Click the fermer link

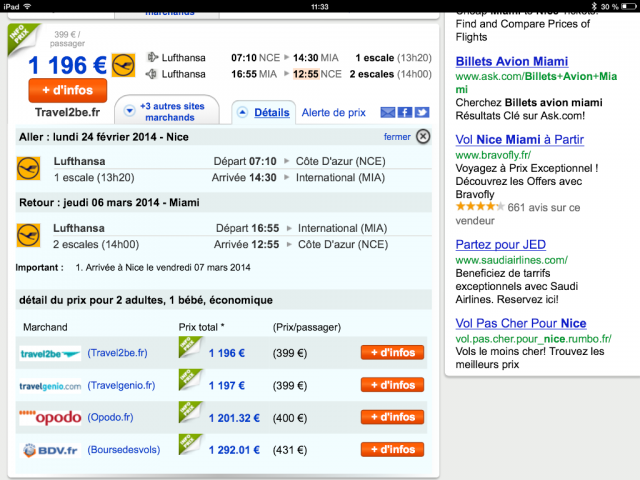[x=397, y=137]
